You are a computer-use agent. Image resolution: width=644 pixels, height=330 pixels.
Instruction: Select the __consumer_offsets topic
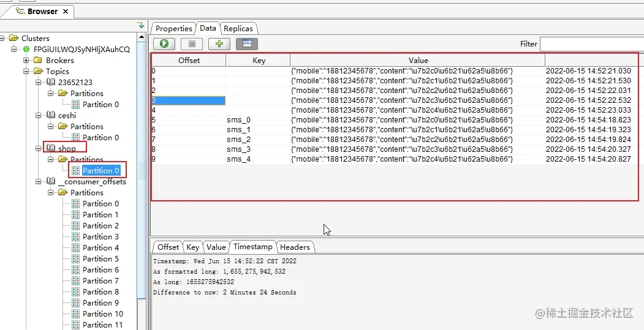pos(92,181)
